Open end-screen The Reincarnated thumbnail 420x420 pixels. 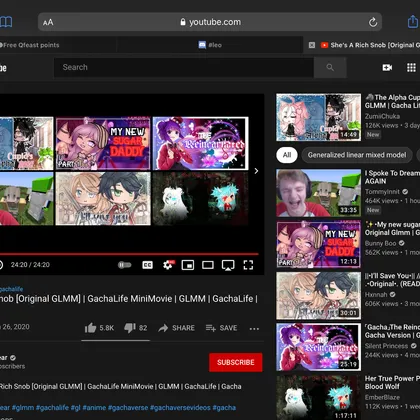click(x=200, y=143)
